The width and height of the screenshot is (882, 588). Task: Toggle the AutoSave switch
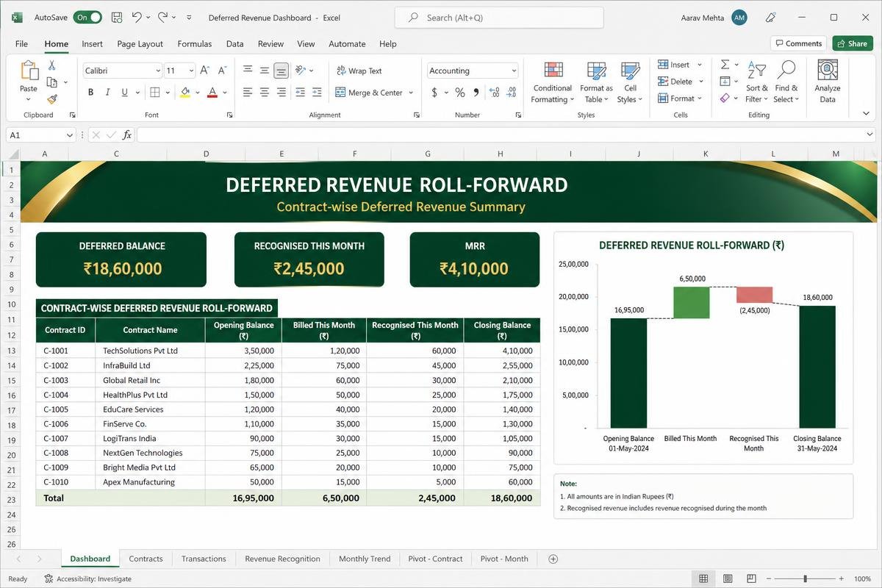point(87,17)
